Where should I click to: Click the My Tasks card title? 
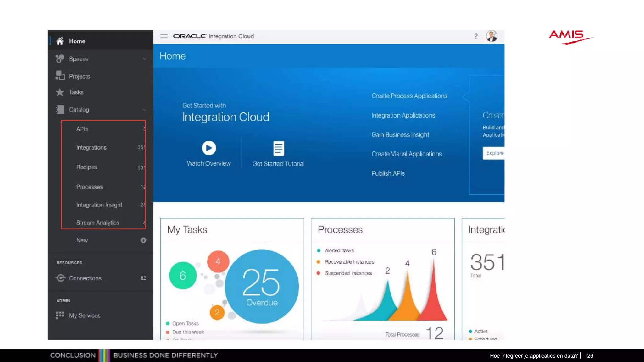tap(187, 230)
